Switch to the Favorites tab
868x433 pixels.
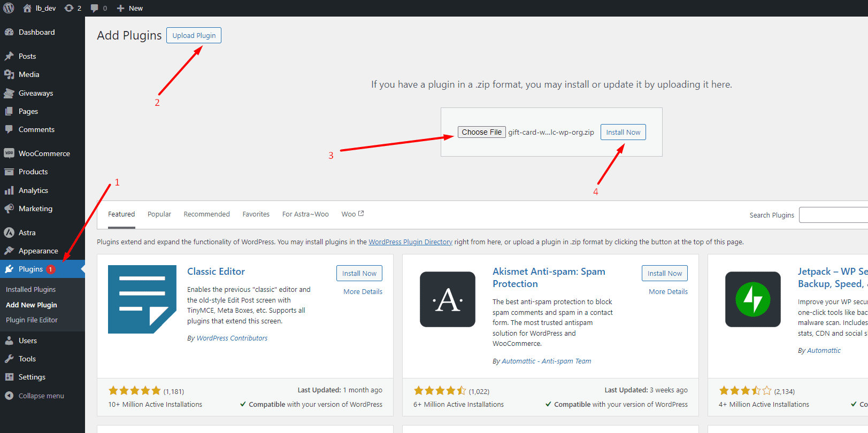tap(256, 214)
